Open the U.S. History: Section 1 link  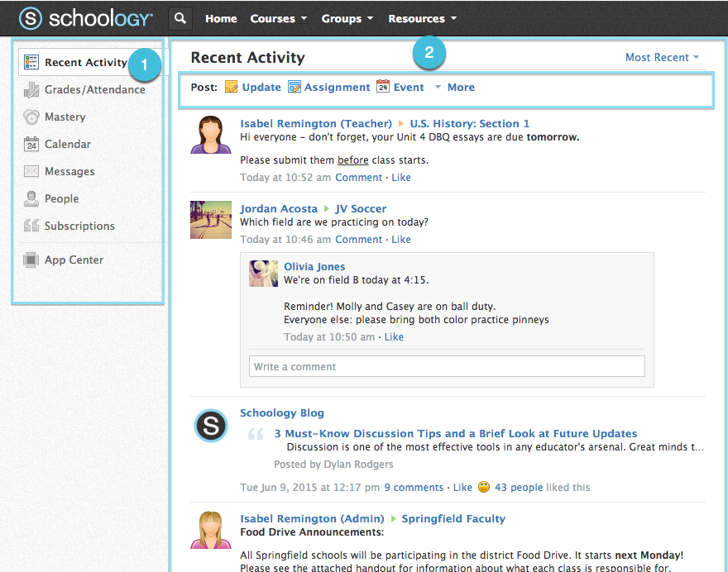469,124
